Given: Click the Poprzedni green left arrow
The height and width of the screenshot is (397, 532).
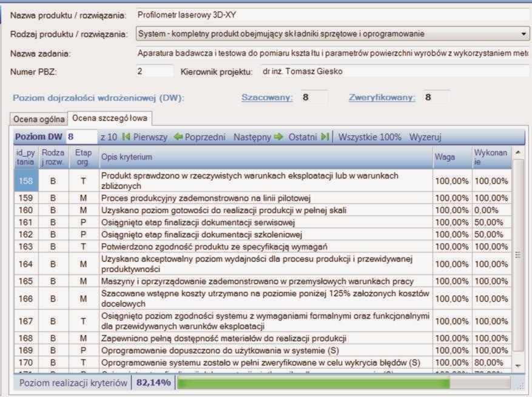Looking at the screenshot, I should [178, 137].
